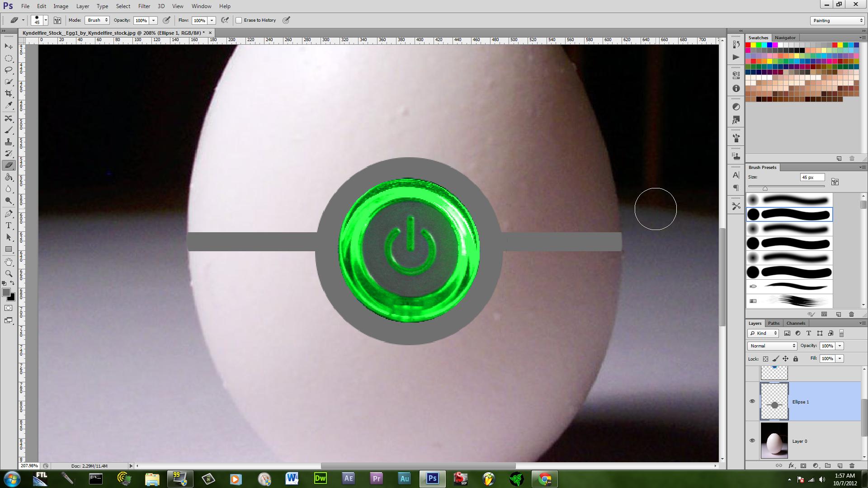This screenshot has height=488, width=868.
Task: Hide the Ellipse 1 layer
Action: [x=752, y=401]
